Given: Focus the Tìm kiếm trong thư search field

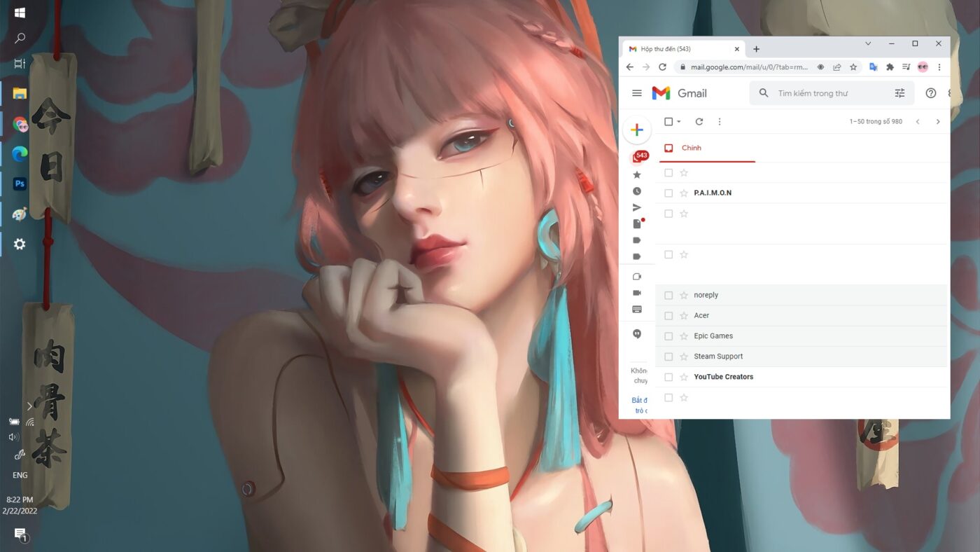Looking at the screenshot, I should [x=831, y=93].
